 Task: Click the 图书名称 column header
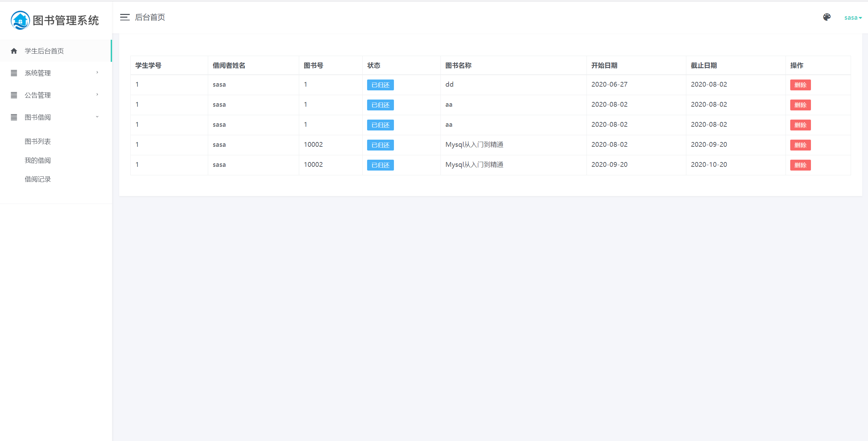click(458, 66)
